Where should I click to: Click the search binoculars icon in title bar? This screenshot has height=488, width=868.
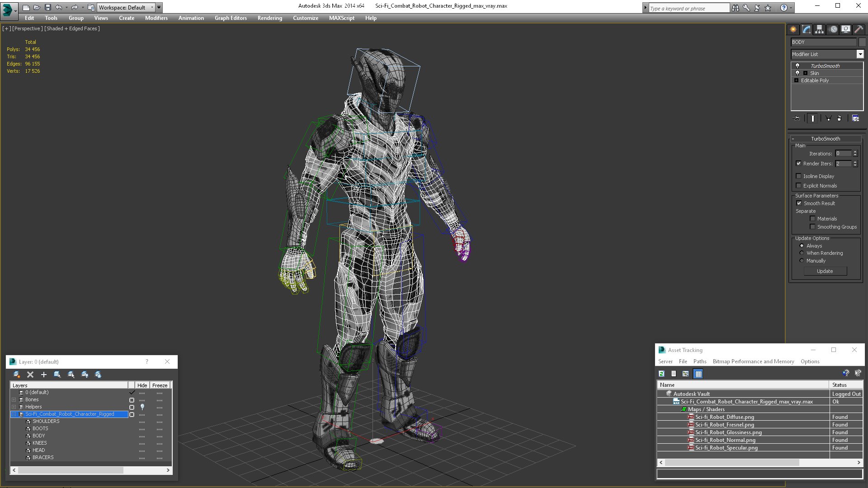point(736,8)
